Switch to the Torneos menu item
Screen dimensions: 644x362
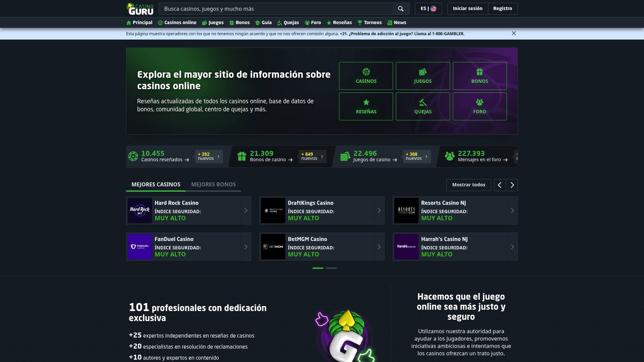[x=370, y=22]
